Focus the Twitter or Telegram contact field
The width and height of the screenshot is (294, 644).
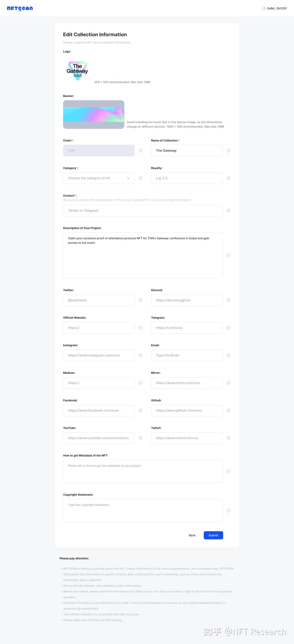point(143,211)
